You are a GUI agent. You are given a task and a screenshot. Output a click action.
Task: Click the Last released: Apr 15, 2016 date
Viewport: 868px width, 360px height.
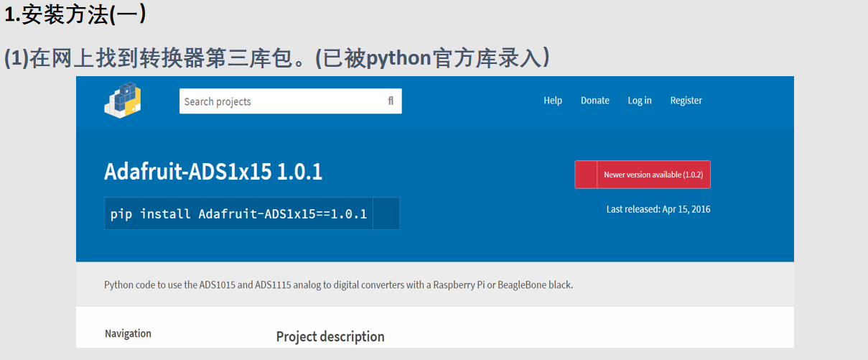pos(658,209)
